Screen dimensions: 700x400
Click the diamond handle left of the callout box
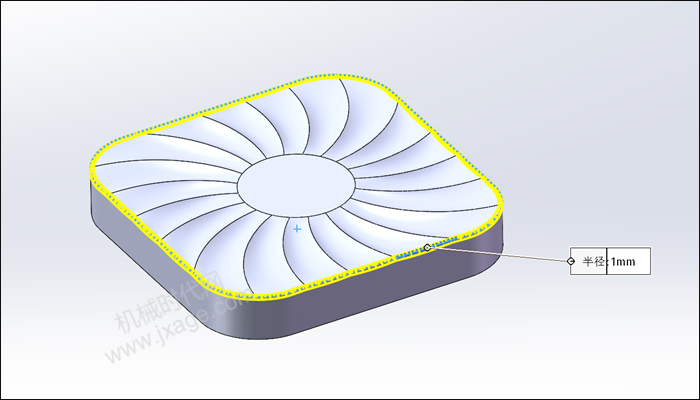[571, 262]
